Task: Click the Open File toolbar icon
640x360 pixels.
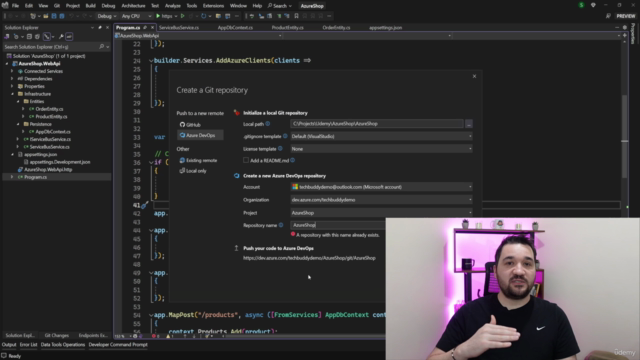Action: [46, 16]
